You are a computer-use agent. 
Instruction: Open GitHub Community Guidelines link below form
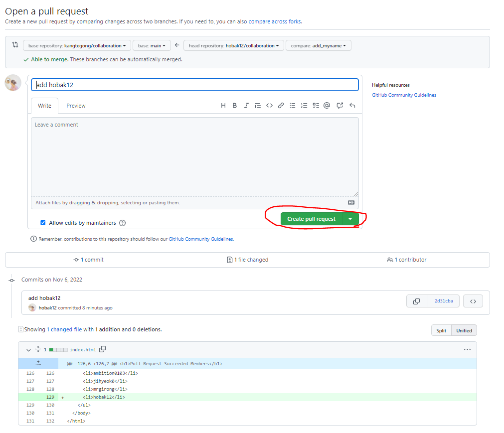point(201,239)
